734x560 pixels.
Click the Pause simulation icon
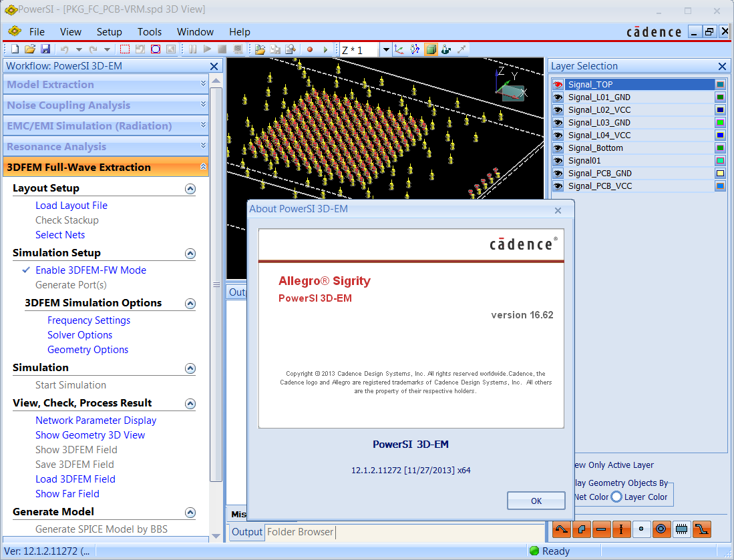(x=192, y=49)
